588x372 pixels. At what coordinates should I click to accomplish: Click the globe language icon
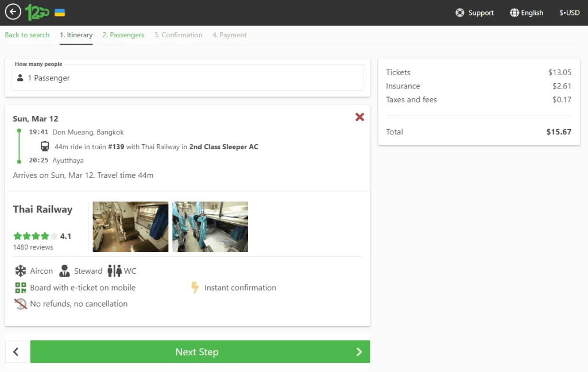(x=514, y=13)
